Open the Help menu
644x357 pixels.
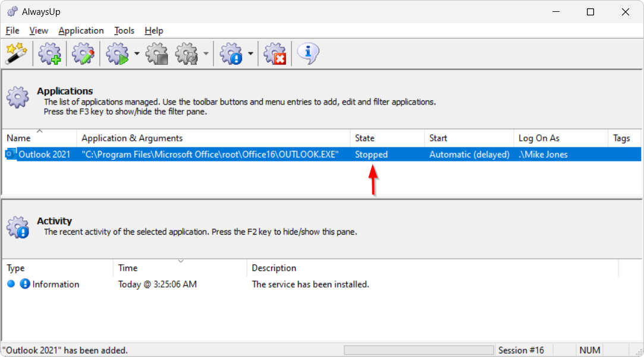point(153,31)
